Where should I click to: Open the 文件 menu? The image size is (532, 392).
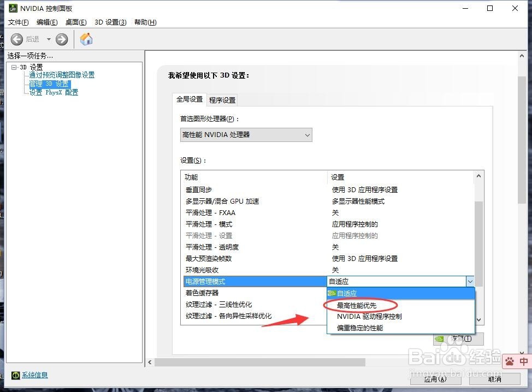pyautogui.click(x=18, y=22)
